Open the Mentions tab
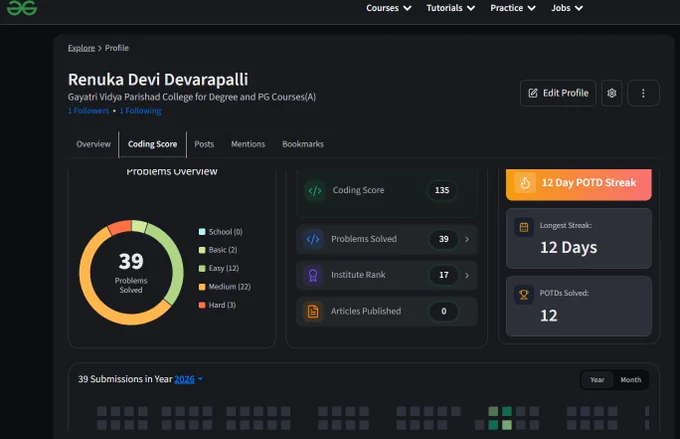Image resolution: width=680 pixels, height=439 pixels. click(248, 144)
